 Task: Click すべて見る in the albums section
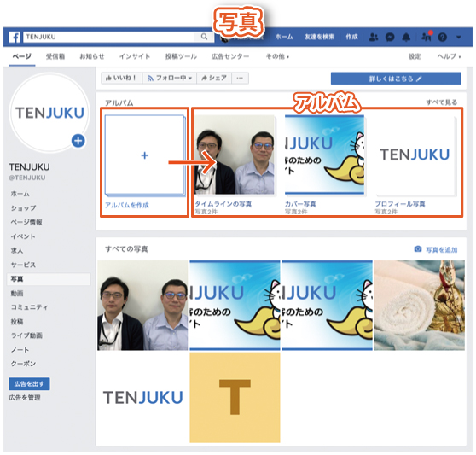(x=441, y=102)
